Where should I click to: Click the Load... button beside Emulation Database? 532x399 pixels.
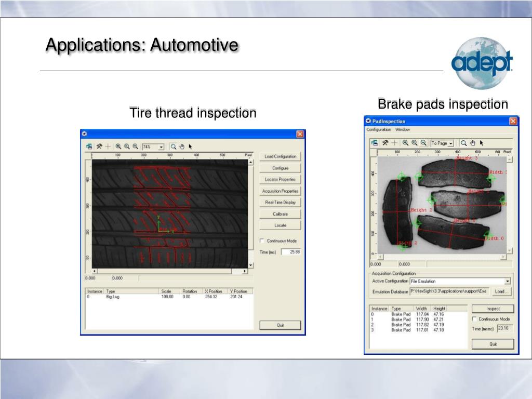click(x=501, y=291)
